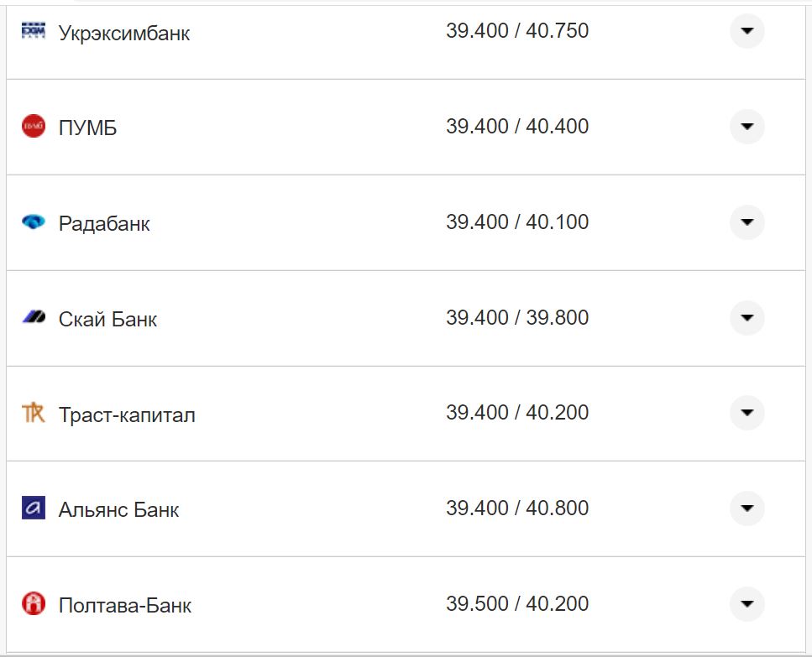This screenshot has height=657, width=812.
Task: Expand the Укрэксимбанк row details
Action: click(747, 32)
